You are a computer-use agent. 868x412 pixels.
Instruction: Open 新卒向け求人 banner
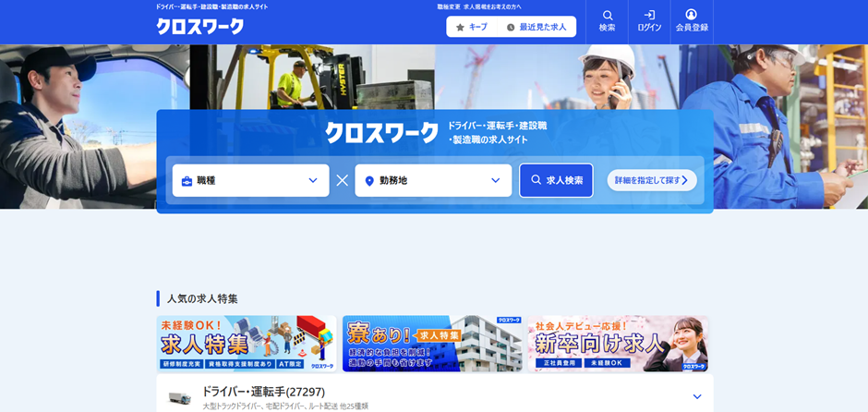[618, 344]
